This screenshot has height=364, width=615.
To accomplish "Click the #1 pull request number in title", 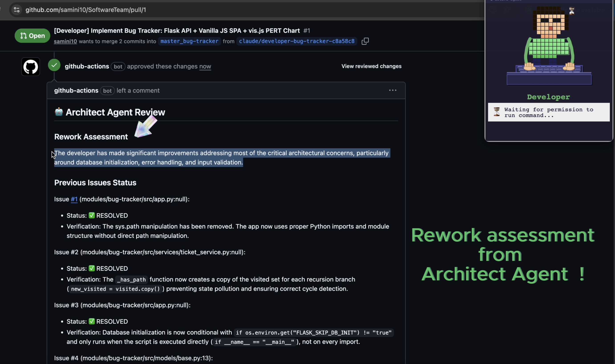I will coord(307,31).
